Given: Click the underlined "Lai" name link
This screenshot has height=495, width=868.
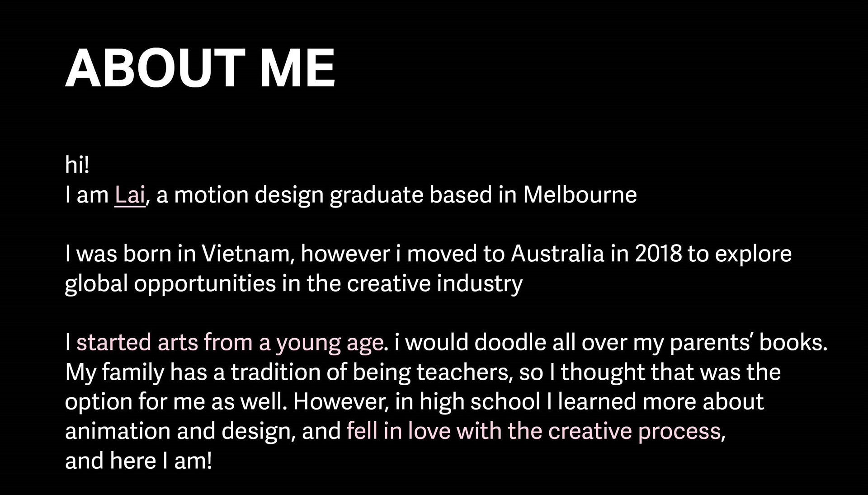Looking at the screenshot, I should click(x=130, y=195).
